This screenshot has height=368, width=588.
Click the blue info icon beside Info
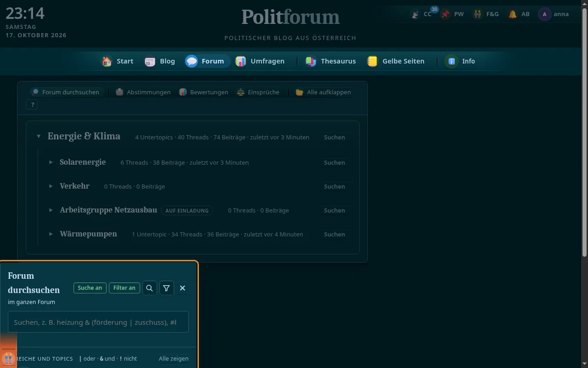point(452,61)
